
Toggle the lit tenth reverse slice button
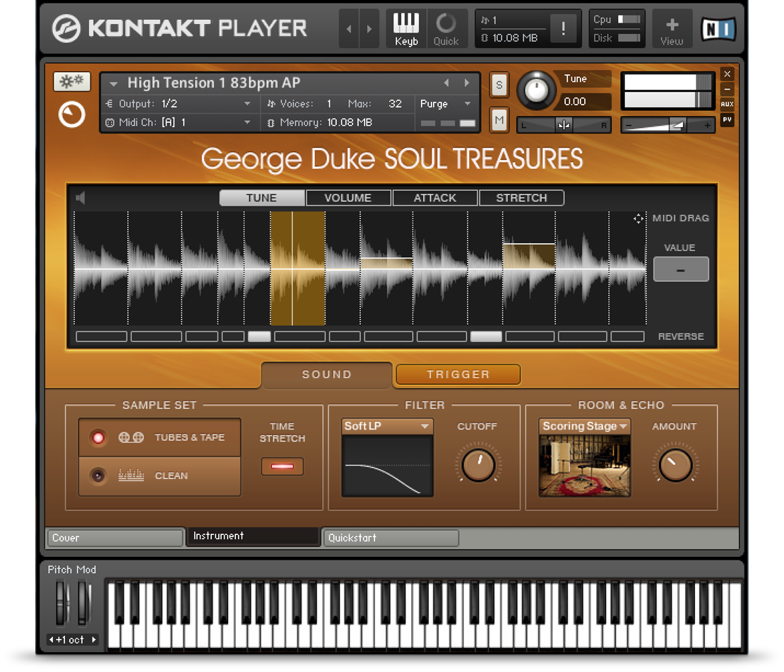coord(486,337)
